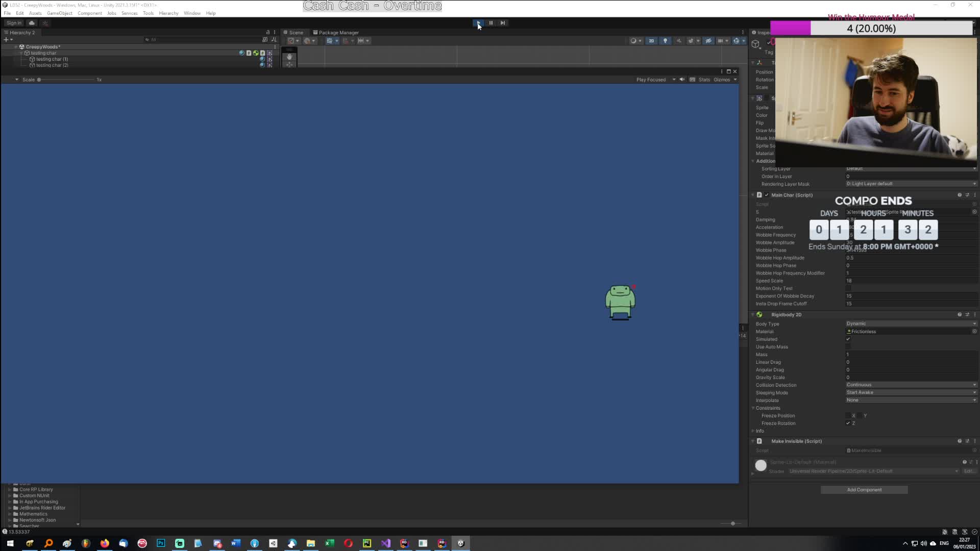Open the Interpolate None dropdown
The image size is (980, 551).
911,400
